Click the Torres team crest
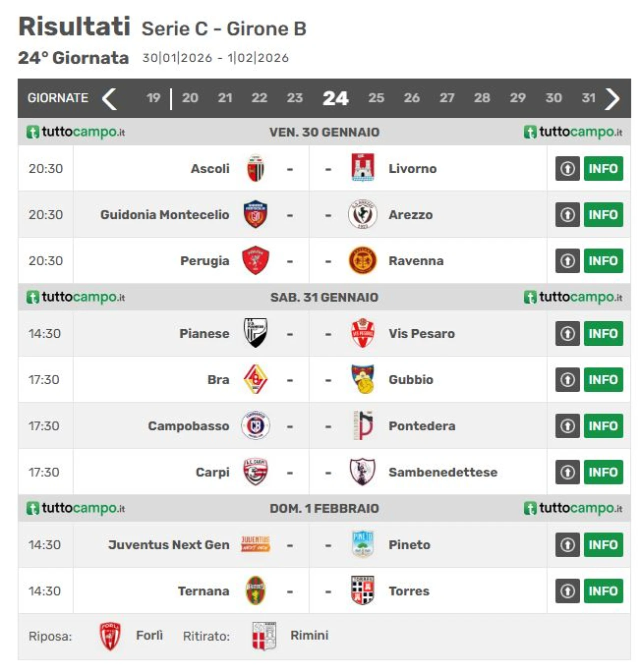This screenshot has height=672, width=640. point(362,591)
